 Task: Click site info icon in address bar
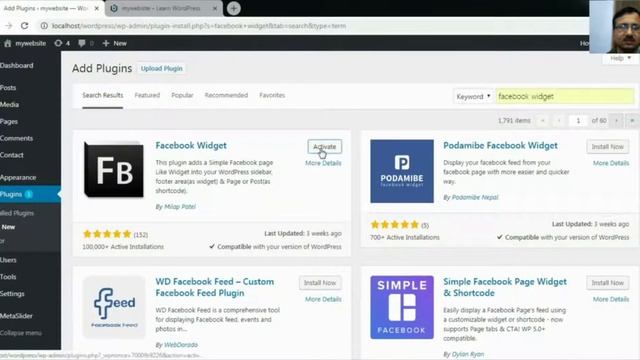click(44, 26)
